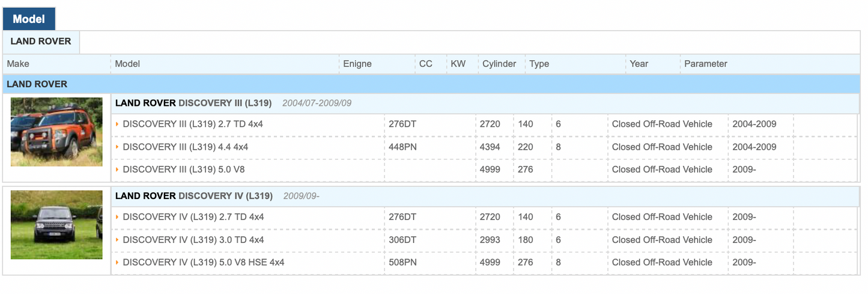This screenshot has height=294, width=868.
Task: Click the Enigne column header
Action: click(357, 64)
